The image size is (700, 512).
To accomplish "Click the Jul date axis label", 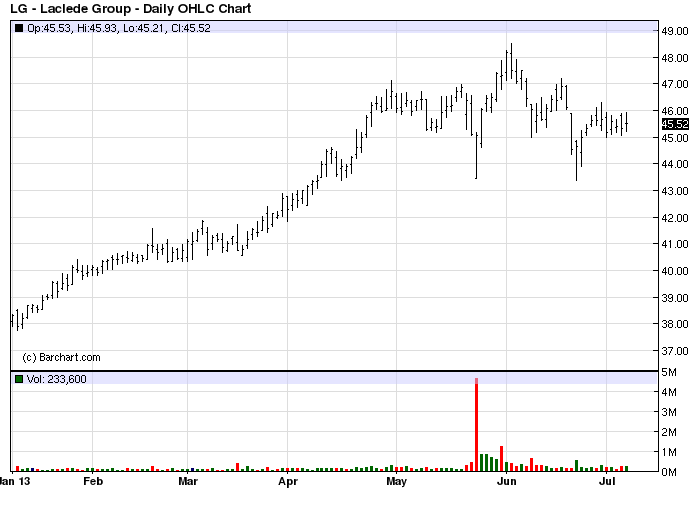I will pyautogui.click(x=607, y=481).
